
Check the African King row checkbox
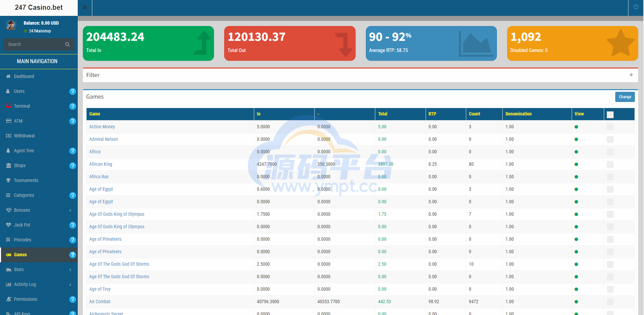click(x=610, y=164)
